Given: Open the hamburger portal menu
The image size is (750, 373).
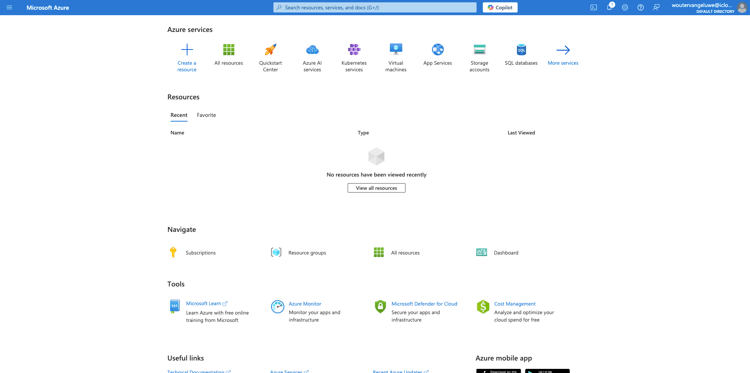Looking at the screenshot, I should [x=10, y=7].
